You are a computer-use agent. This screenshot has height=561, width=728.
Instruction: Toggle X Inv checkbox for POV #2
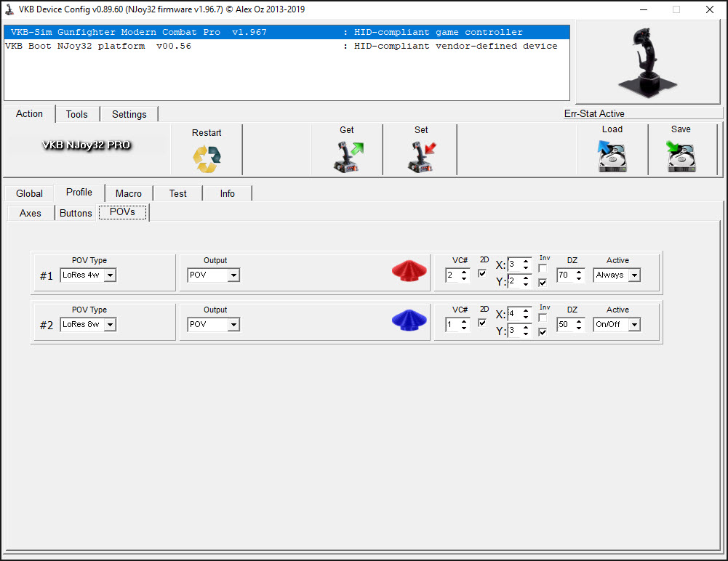543,318
